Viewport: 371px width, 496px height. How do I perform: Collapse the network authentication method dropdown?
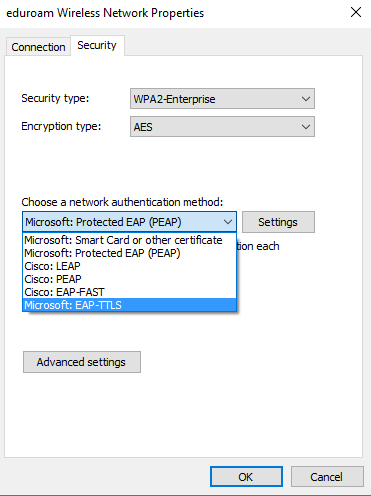click(x=129, y=222)
